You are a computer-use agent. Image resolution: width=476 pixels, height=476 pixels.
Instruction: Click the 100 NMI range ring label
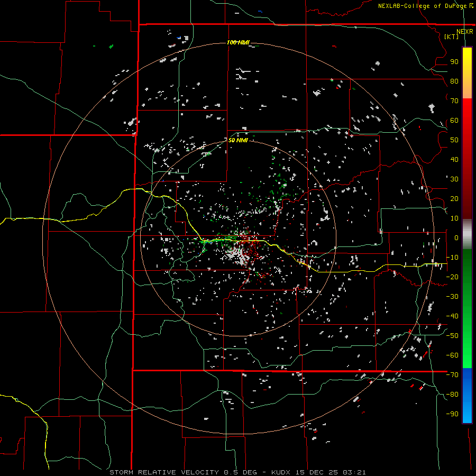point(238,42)
